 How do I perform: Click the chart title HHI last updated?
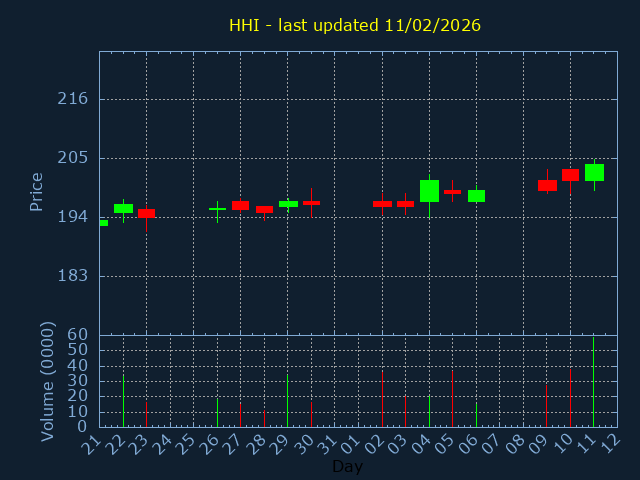click(354, 25)
